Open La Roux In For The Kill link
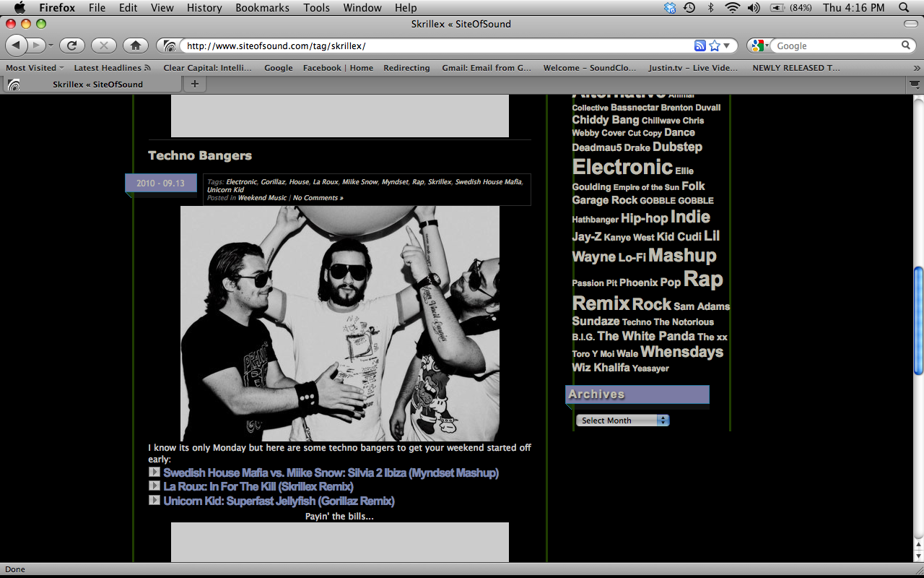Image resolution: width=924 pixels, height=578 pixels. click(x=258, y=486)
